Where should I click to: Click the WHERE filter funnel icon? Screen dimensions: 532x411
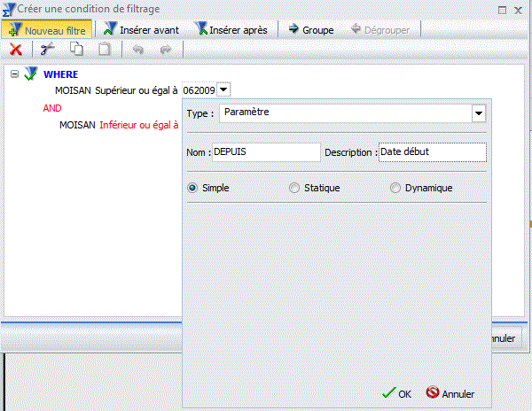click(31, 74)
